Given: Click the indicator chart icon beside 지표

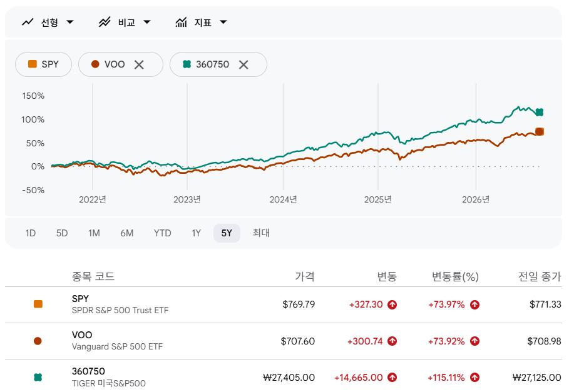Looking at the screenshot, I should pyautogui.click(x=181, y=23).
